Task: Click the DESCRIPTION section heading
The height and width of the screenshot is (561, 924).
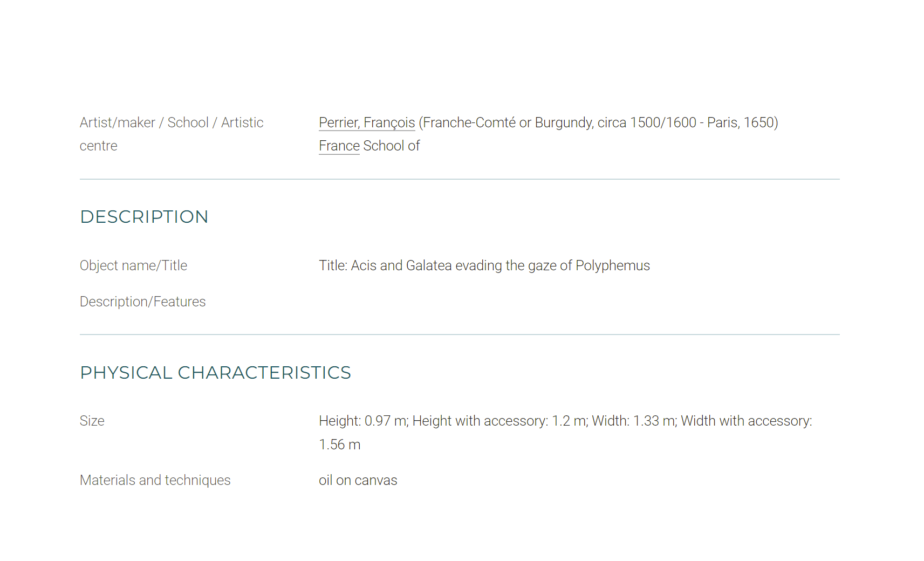Action: [144, 217]
